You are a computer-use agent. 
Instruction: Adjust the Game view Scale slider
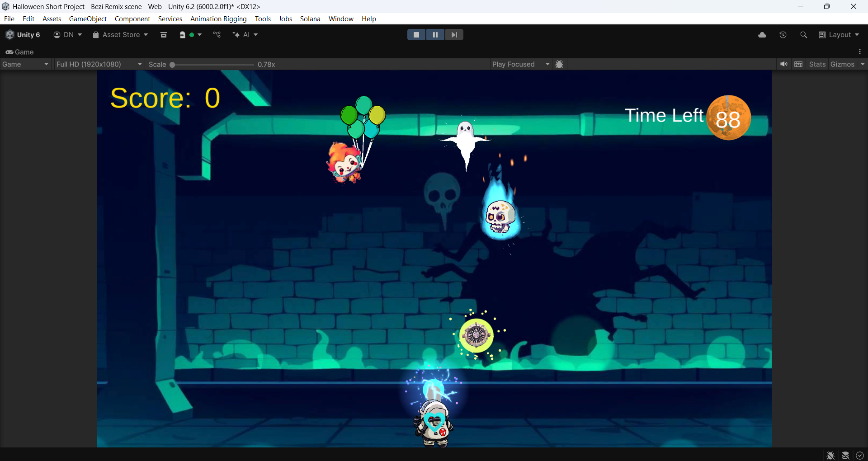[x=173, y=65]
